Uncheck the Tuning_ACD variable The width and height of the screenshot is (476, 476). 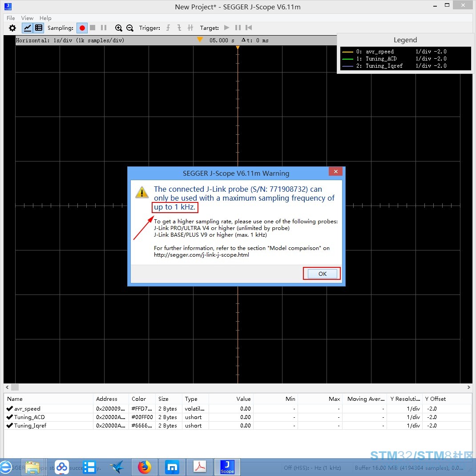coord(9,417)
